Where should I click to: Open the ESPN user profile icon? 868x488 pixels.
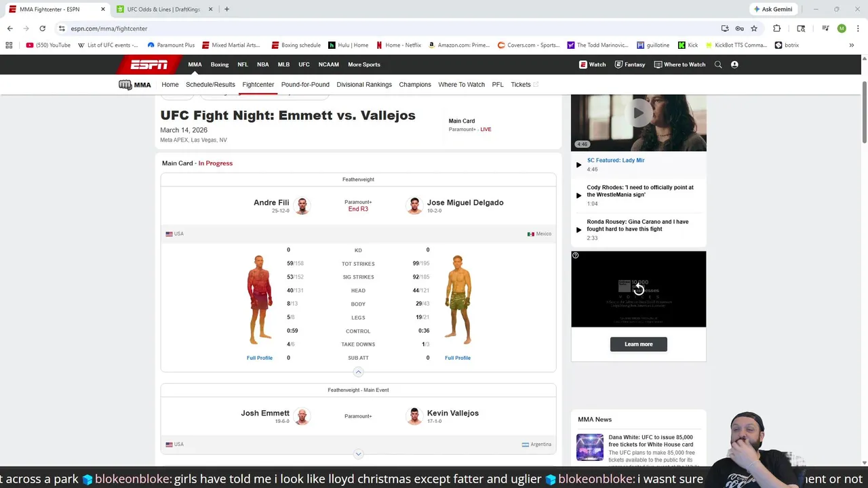click(x=734, y=64)
